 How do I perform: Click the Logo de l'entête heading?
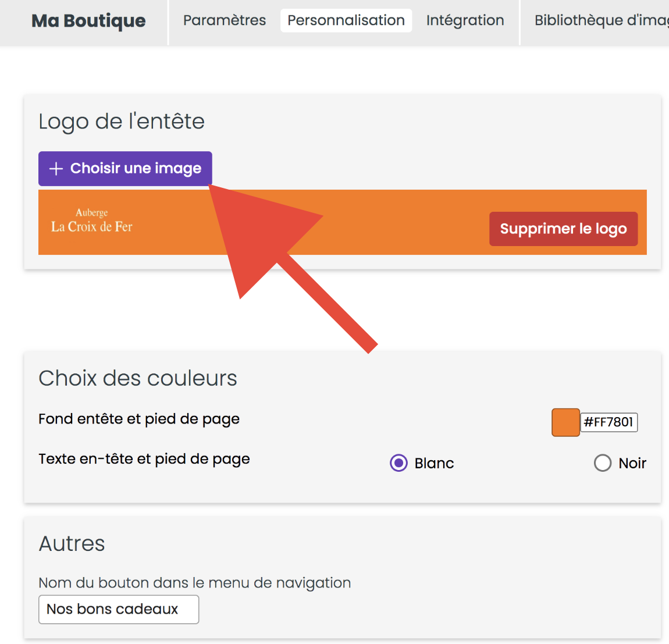coord(122,121)
